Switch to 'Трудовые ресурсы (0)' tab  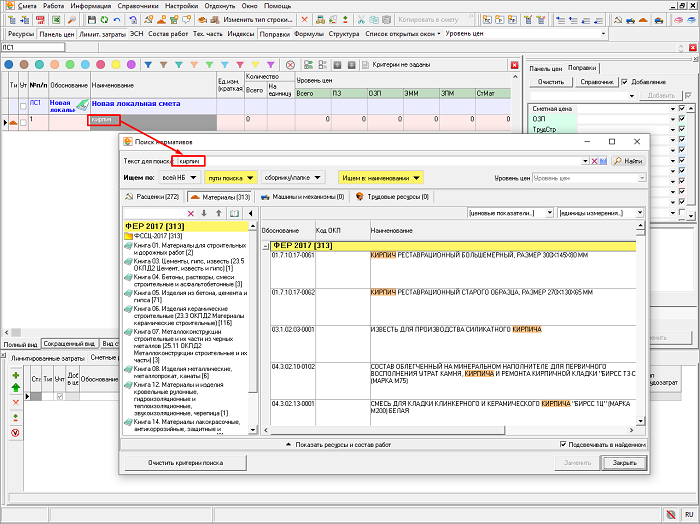tap(392, 197)
